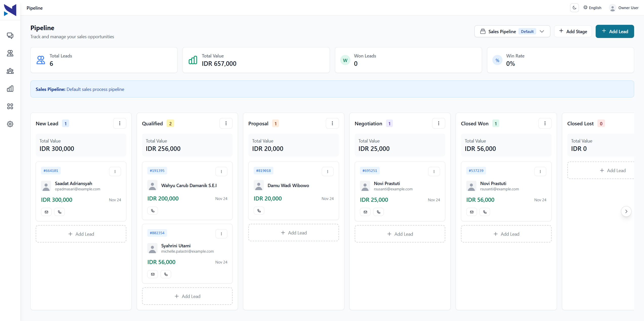Open options menu on lead card #664101
Viewport: 644px width, 321px height.
click(115, 171)
